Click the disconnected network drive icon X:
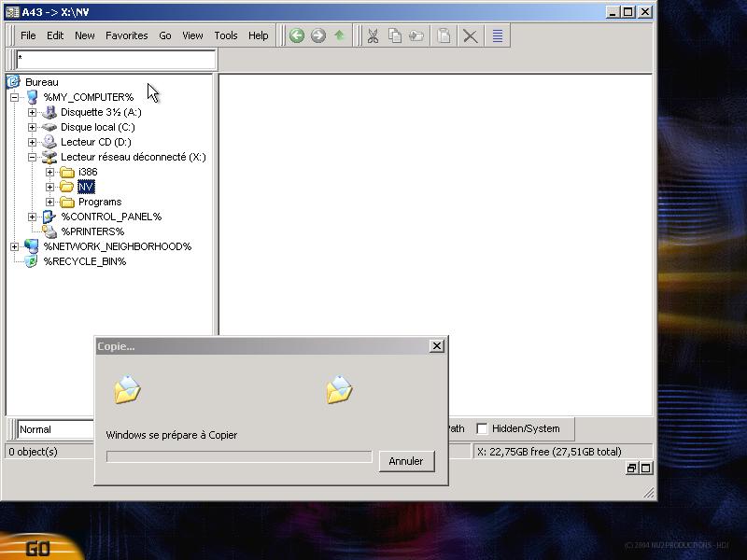This screenshot has height=560, width=747. pos(49,157)
